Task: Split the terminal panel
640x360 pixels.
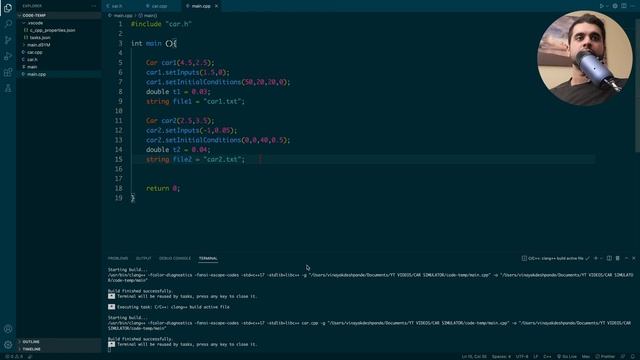Action: click(609, 258)
